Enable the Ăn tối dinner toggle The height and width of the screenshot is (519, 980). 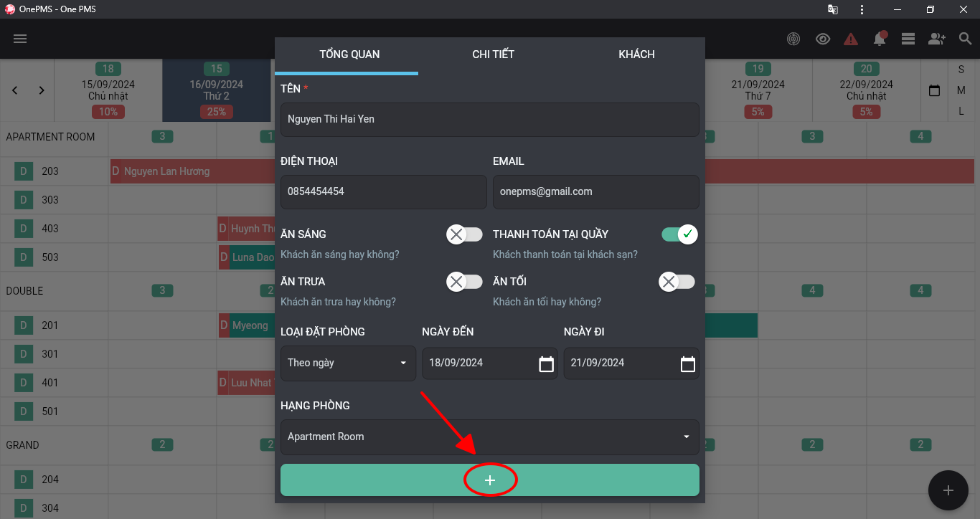click(677, 282)
